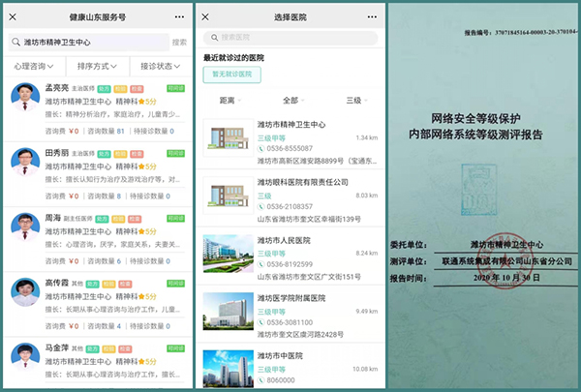
Task: Click the green 可问诊 badge for 田秀丽
Action: point(175,153)
